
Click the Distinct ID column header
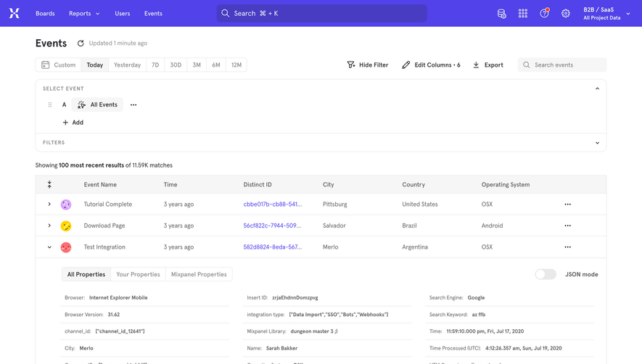pos(258,185)
